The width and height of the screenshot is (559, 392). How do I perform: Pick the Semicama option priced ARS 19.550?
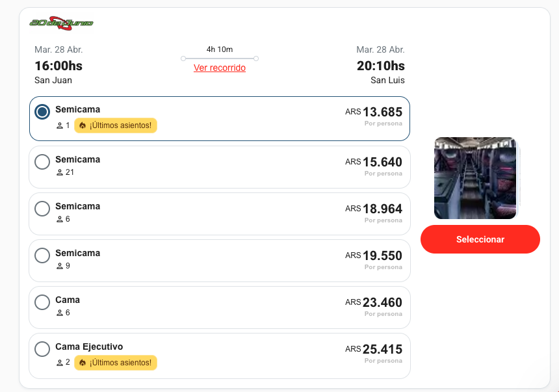(42, 255)
